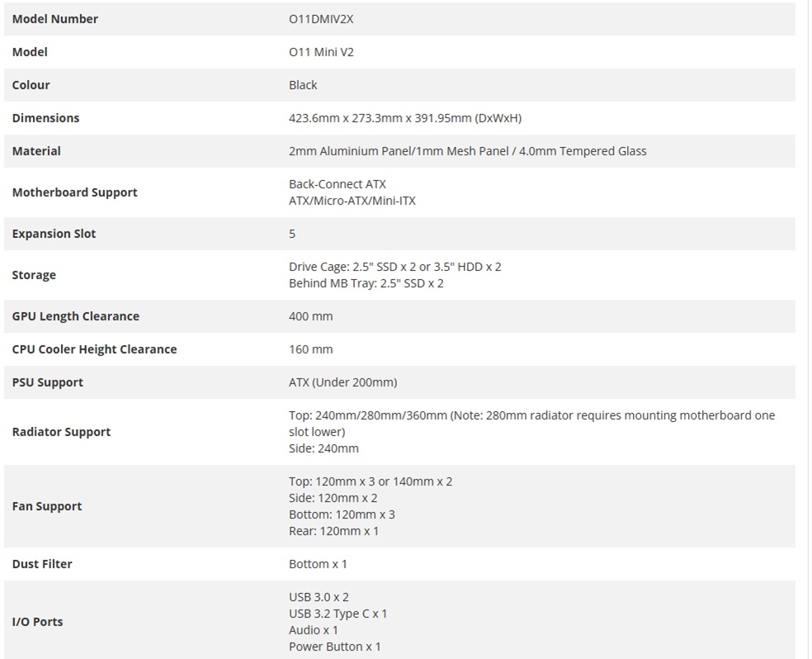Click the Dimensions value text
The width and height of the screenshot is (812, 659).
404,118
